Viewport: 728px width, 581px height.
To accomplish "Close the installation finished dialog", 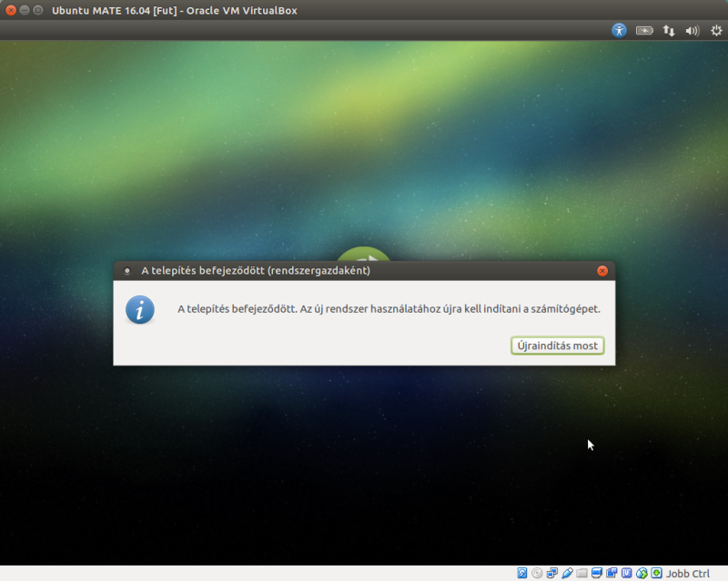I will [602, 271].
